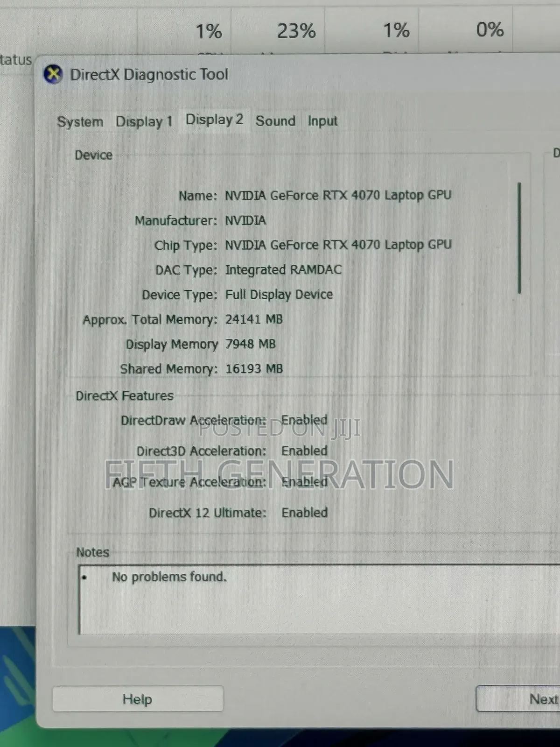Image resolution: width=560 pixels, height=747 pixels.
Task: Click the 23% column header in background window
Action: 296,31
